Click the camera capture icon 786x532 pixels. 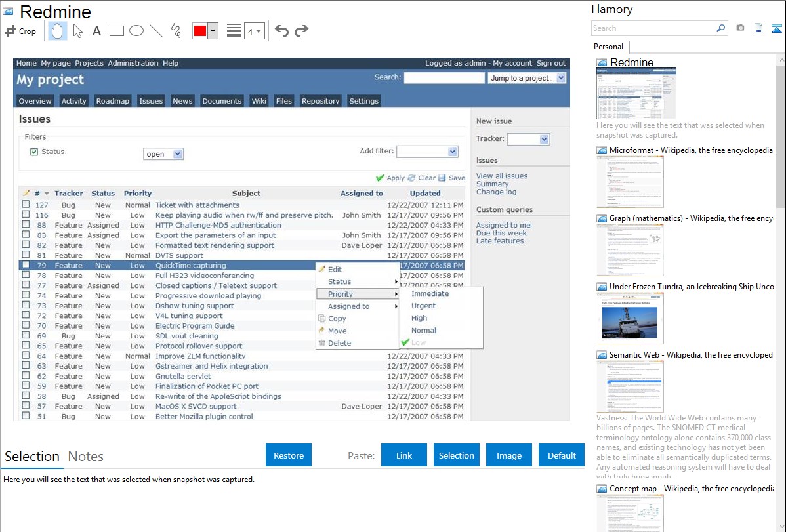pyautogui.click(x=740, y=28)
